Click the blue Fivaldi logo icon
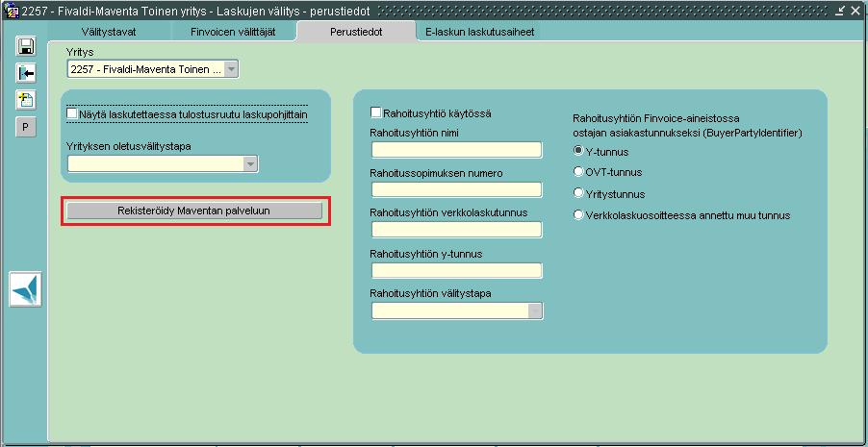Image resolution: width=868 pixels, height=447 pixels. point(25,289)
